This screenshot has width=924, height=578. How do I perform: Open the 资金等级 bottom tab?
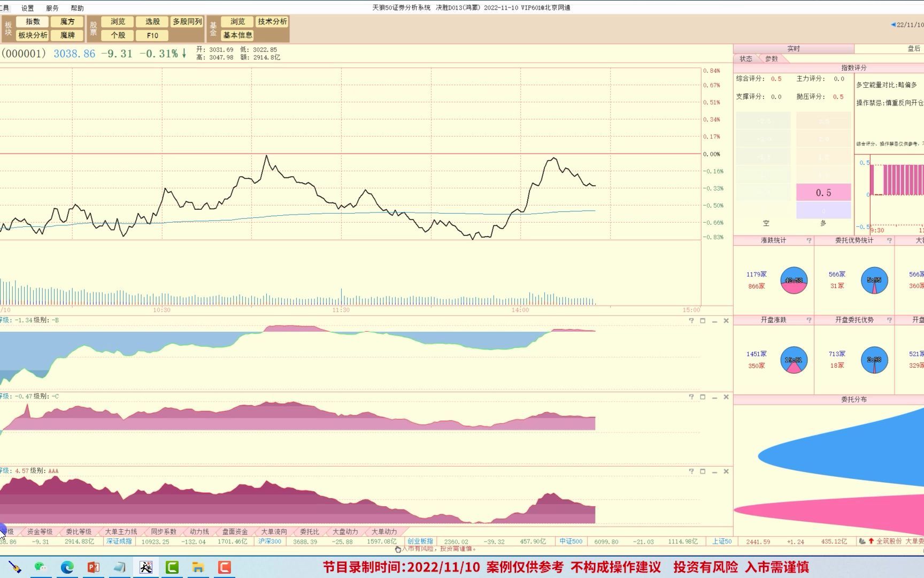coord(40,531)
